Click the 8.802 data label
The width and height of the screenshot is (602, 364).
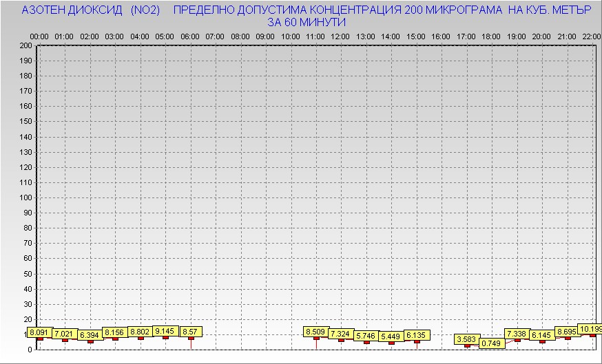click(x=141, y=332)
